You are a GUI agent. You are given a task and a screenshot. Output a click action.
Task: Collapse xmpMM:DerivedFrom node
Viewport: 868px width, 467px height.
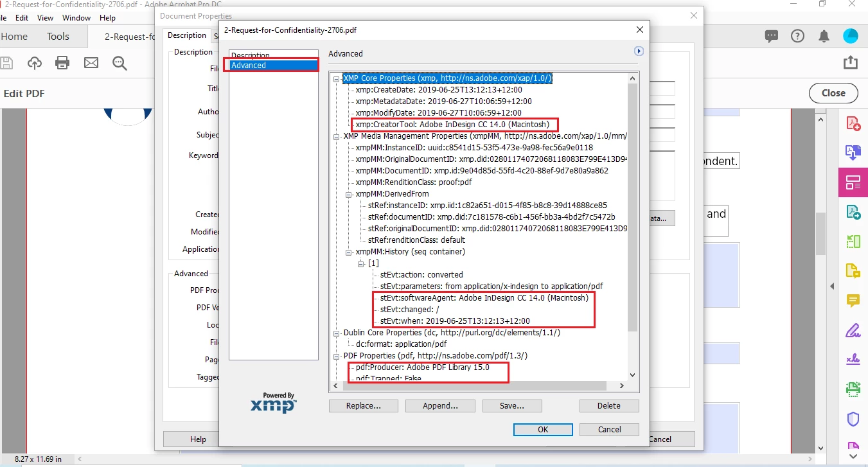click(350, 194)
